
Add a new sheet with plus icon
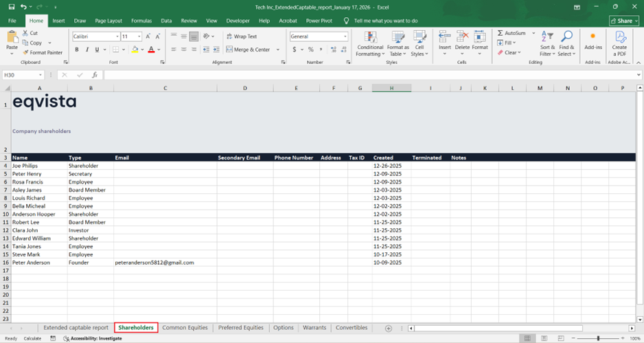pyautogui.click(x=389, y=328)
